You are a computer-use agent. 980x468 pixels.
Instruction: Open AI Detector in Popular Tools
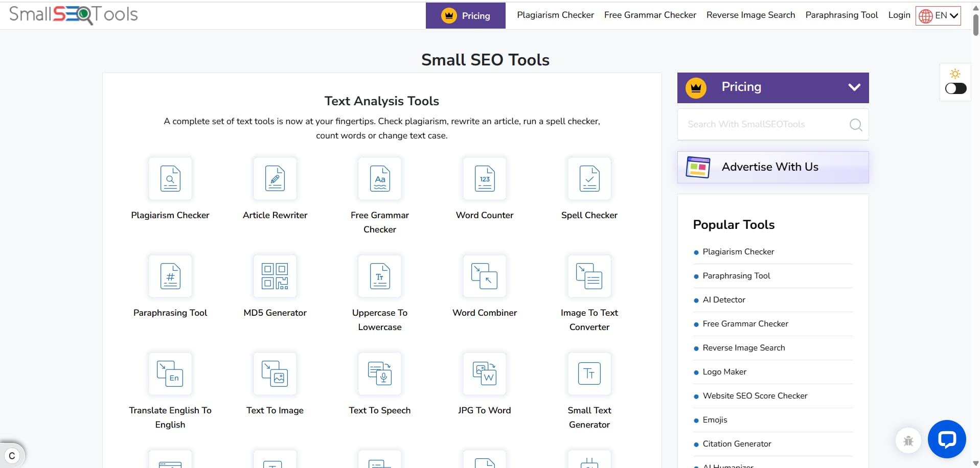pos(724,300)
